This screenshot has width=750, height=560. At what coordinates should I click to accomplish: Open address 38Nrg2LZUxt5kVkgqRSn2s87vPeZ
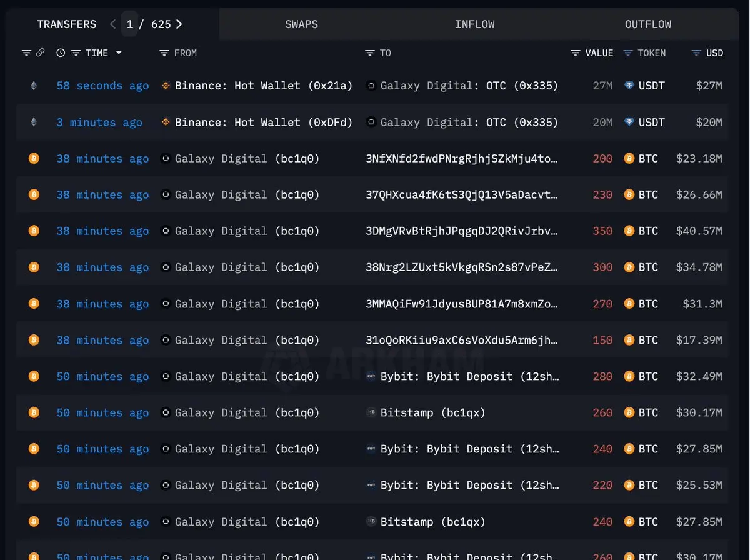(461, 267)
